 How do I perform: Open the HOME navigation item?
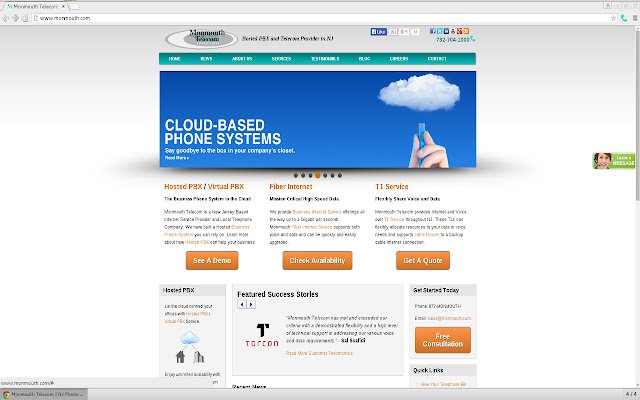[x=175, y=59]
